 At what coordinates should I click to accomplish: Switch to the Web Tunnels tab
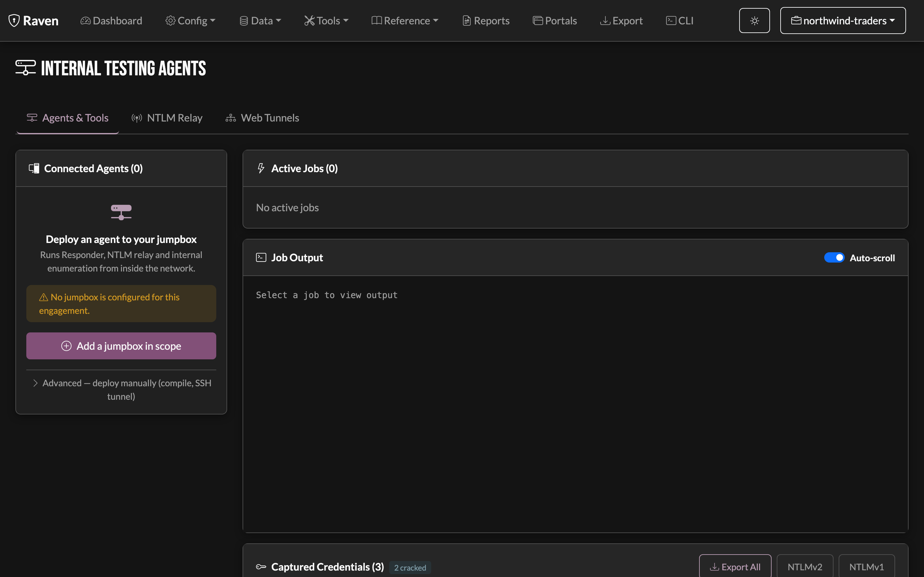click(262, 118)
